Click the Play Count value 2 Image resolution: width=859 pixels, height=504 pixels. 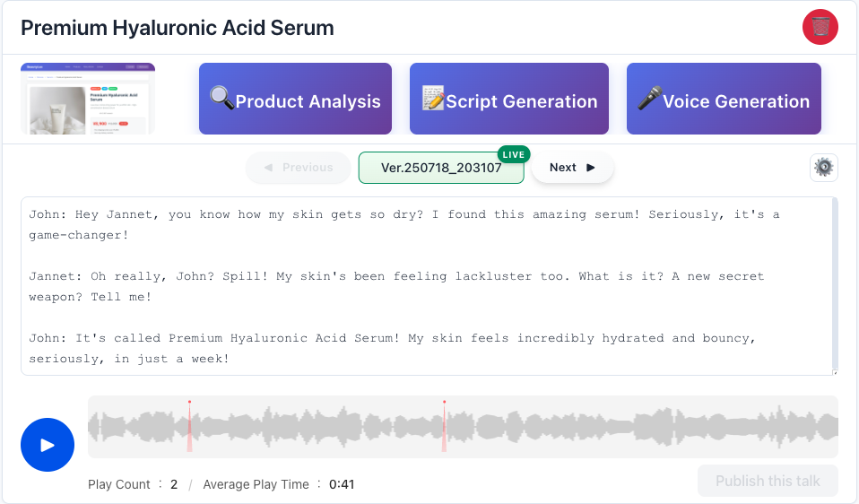tap(174, 484)
